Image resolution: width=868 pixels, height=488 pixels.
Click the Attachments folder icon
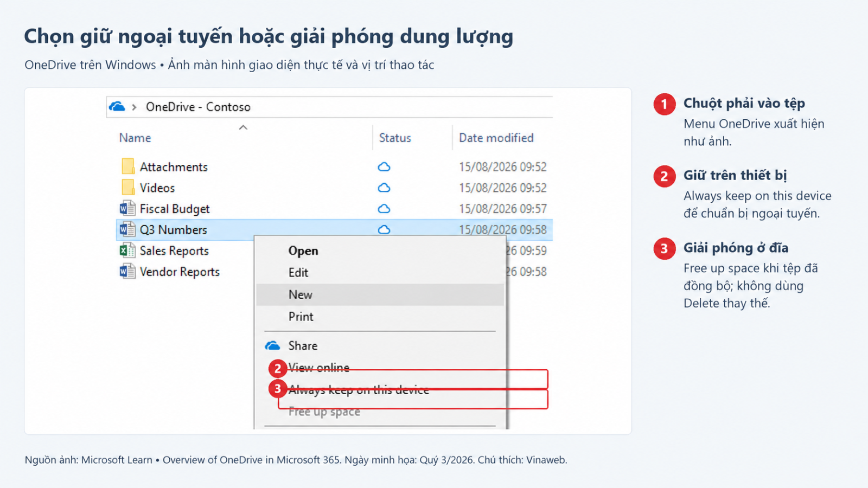click(128, 166)
